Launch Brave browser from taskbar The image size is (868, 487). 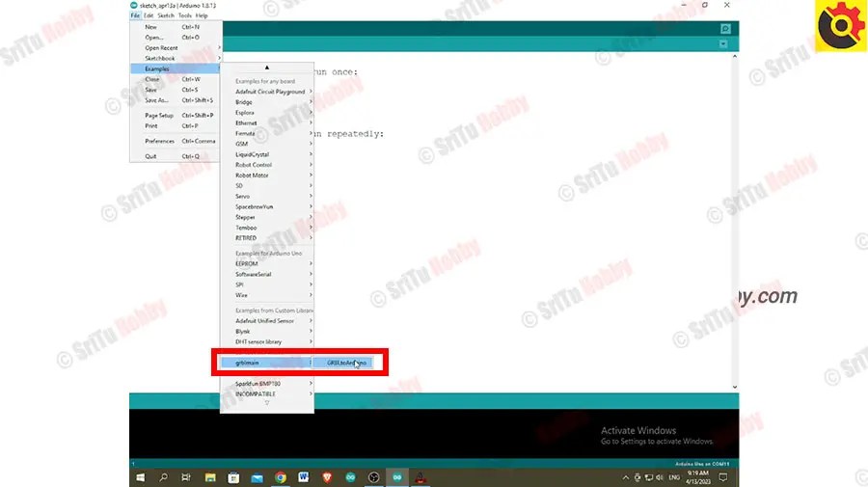(x=327, y=477)
